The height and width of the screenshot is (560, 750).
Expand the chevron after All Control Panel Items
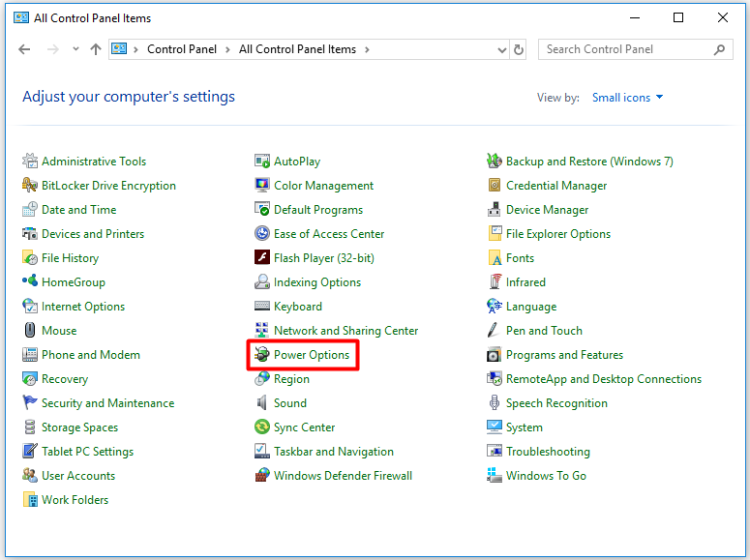pos(367,49)
